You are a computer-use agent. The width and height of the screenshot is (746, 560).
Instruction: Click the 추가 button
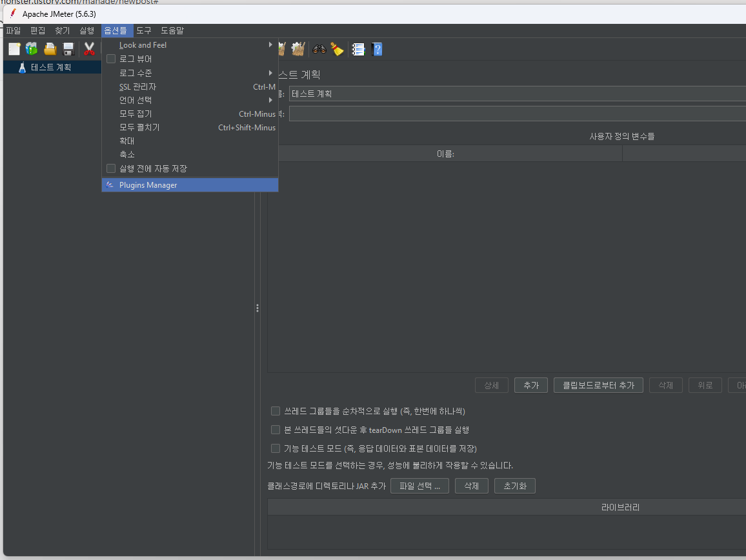click(x=531, y=385)
